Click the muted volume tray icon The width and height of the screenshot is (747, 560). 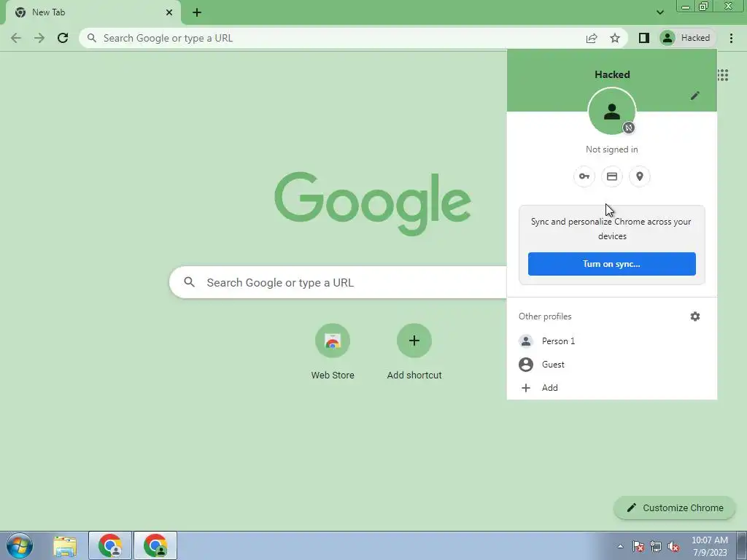[x=673, y=547]
